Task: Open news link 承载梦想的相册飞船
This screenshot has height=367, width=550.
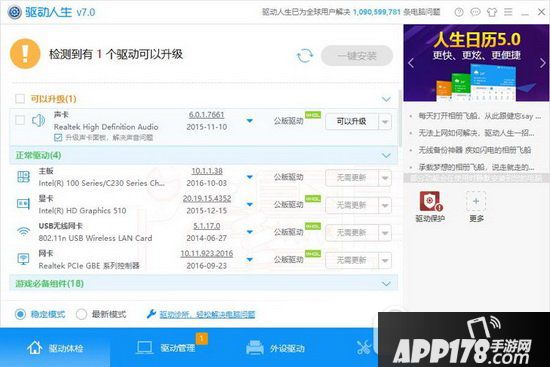Action: pyautogui.click(x=476, y=167)
